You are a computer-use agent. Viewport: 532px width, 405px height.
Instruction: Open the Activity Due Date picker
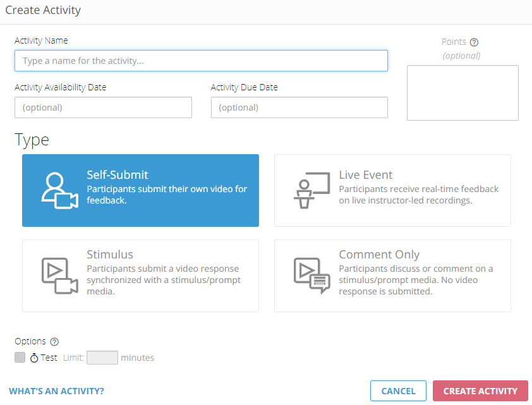point(299,107)
